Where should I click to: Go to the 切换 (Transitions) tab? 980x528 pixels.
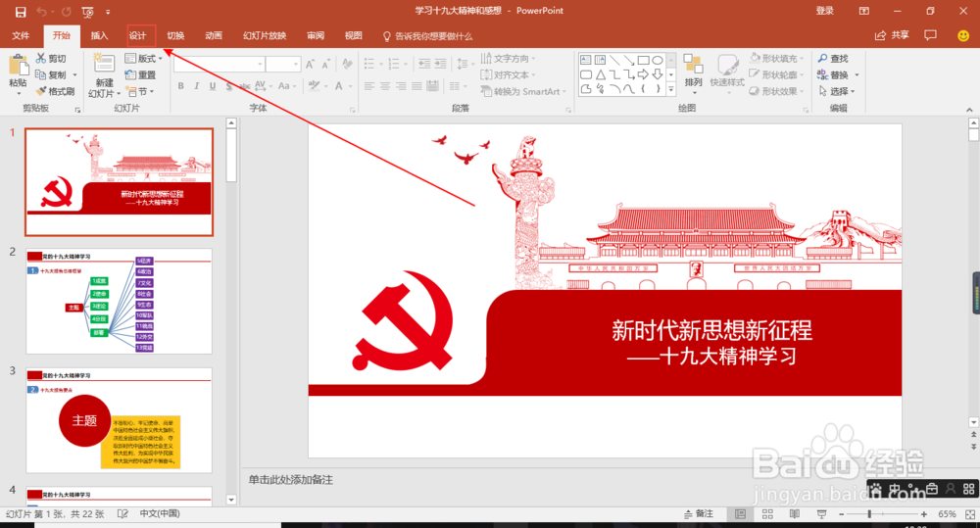click(x=175, y=35)
